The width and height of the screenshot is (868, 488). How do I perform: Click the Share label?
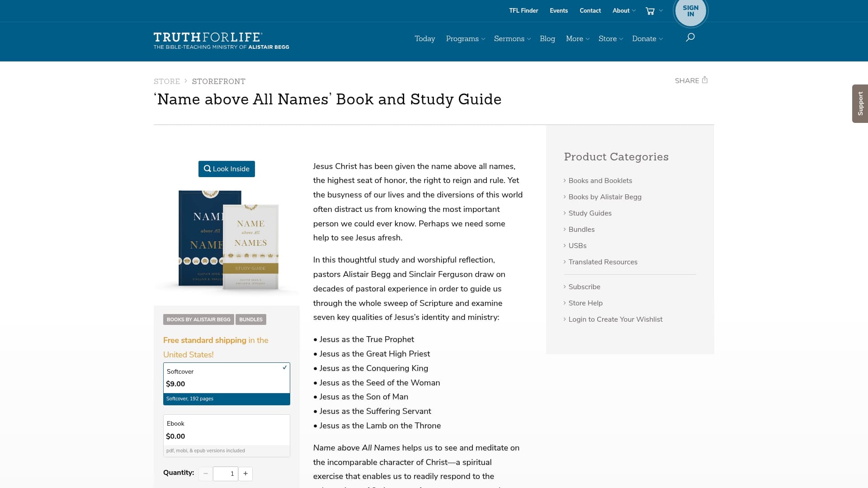(x=687, y=81)
